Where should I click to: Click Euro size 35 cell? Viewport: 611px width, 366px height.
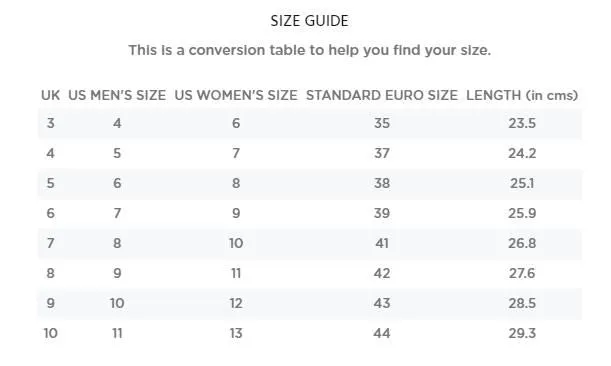(382, 124)
